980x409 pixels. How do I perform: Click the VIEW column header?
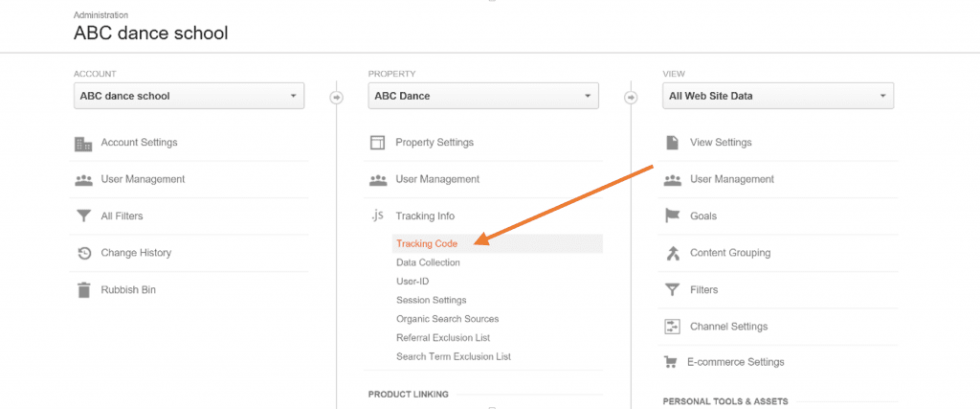(674, 74)
